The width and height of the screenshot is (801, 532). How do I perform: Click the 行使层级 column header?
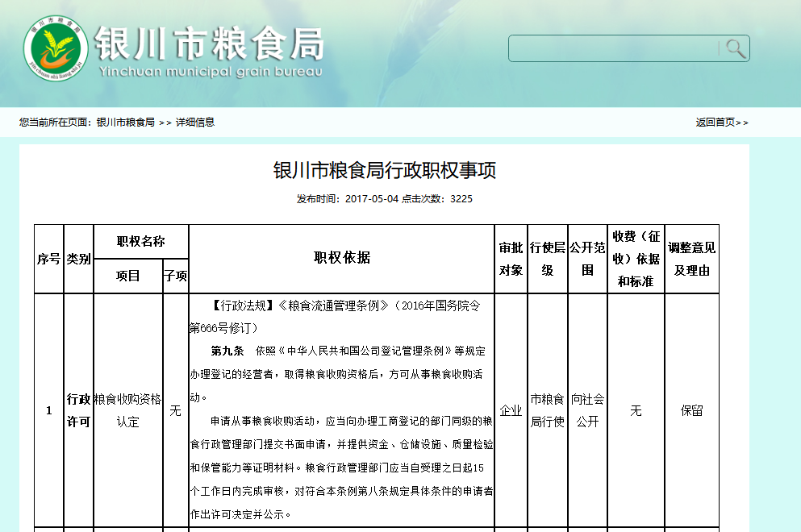(x=547, y=259)
